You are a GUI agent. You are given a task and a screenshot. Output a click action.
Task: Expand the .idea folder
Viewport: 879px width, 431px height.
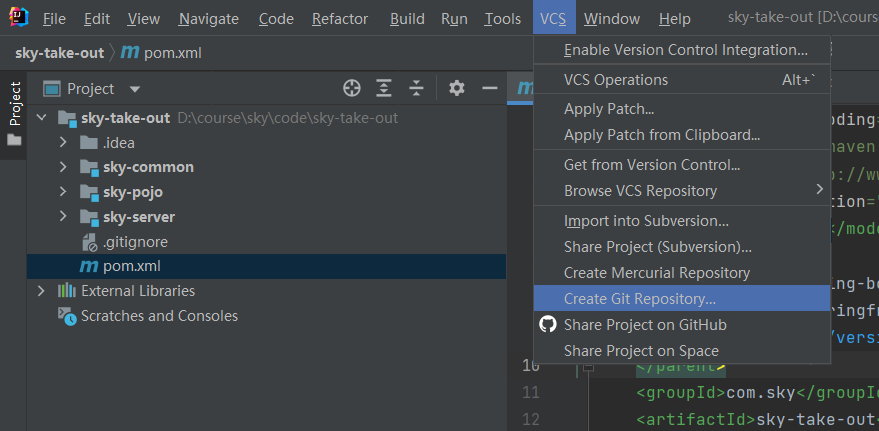(x=63, y=143)
